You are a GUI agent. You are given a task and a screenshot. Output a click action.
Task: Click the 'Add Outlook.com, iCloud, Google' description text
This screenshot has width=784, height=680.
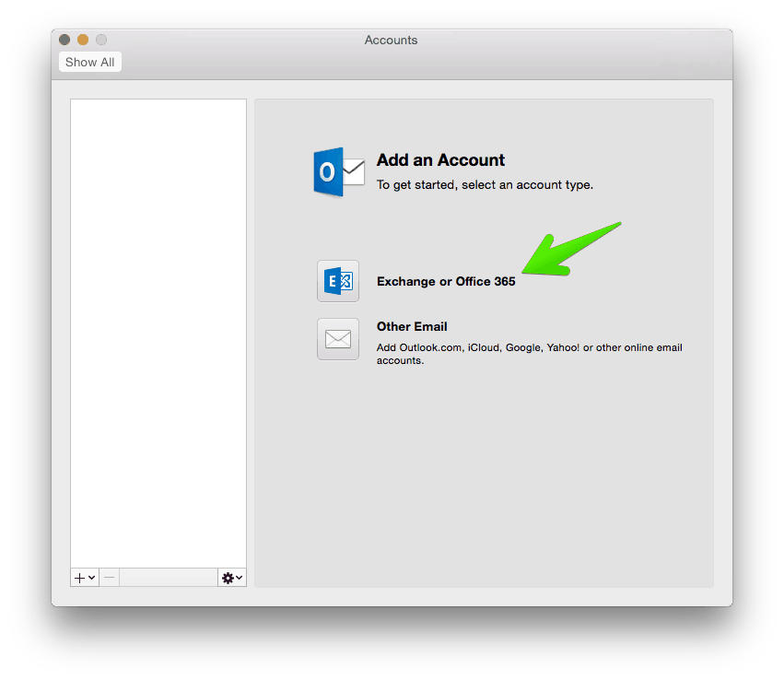click(530, 354)
